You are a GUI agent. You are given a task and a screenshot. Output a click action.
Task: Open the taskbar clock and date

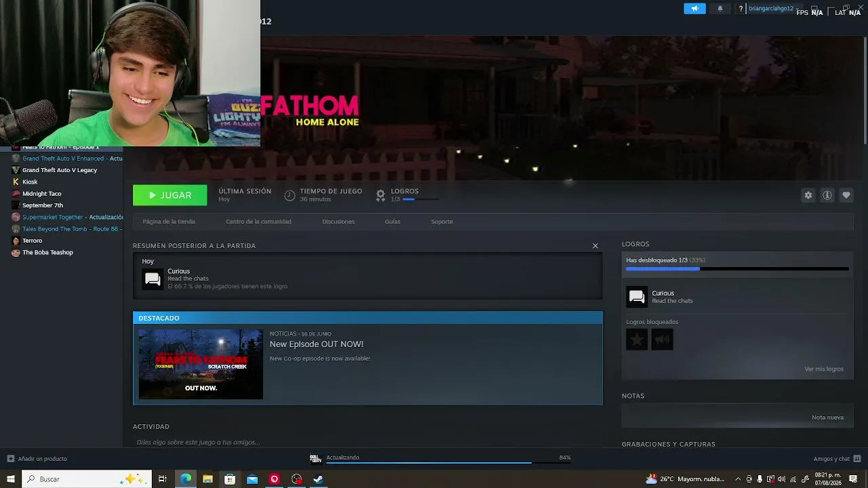828,479
